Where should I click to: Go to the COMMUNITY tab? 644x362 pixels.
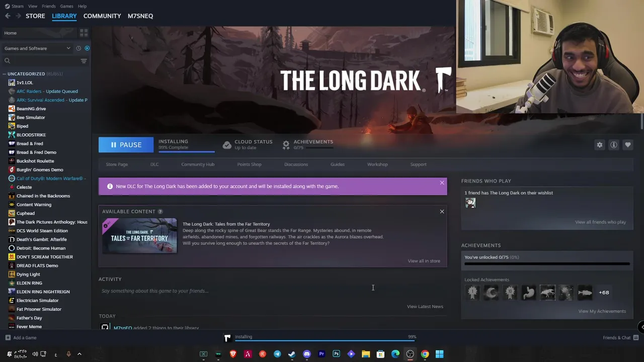point(102,16)
